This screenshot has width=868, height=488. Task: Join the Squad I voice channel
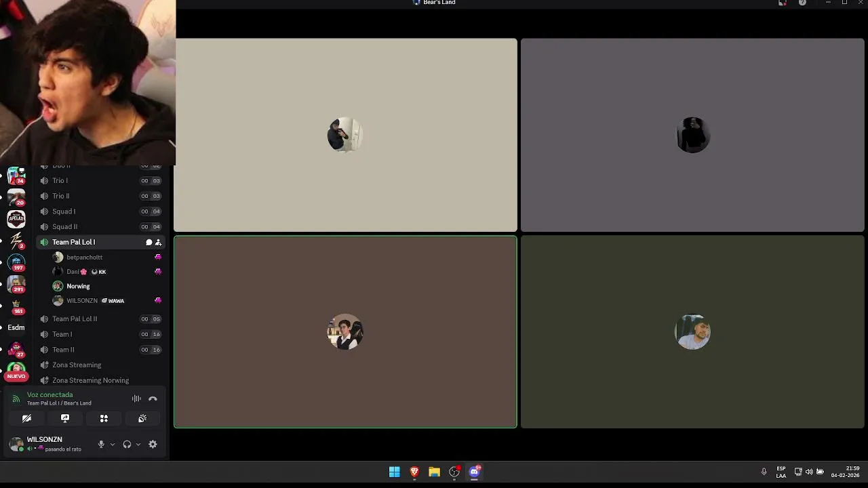[x=100, y=211]
